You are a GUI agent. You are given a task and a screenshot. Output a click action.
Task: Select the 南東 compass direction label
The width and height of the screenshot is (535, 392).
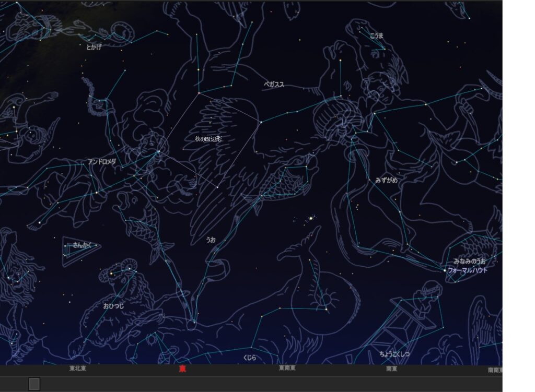(x=391, y=369)
